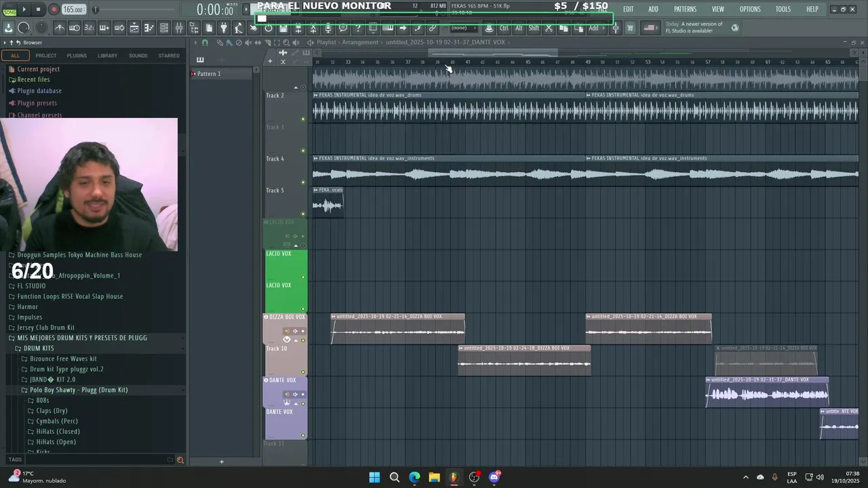Select the playlist pencil draw tool
Screen dimensions: 868x488
(220, 43)
